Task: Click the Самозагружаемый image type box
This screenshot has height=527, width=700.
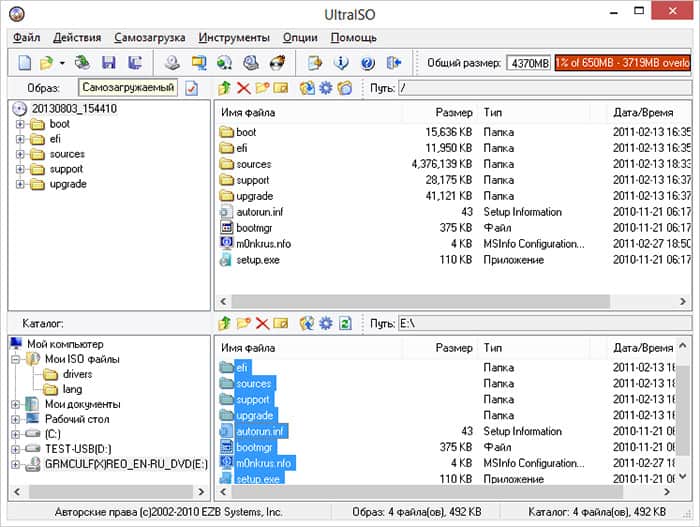Action: [128, 88]
